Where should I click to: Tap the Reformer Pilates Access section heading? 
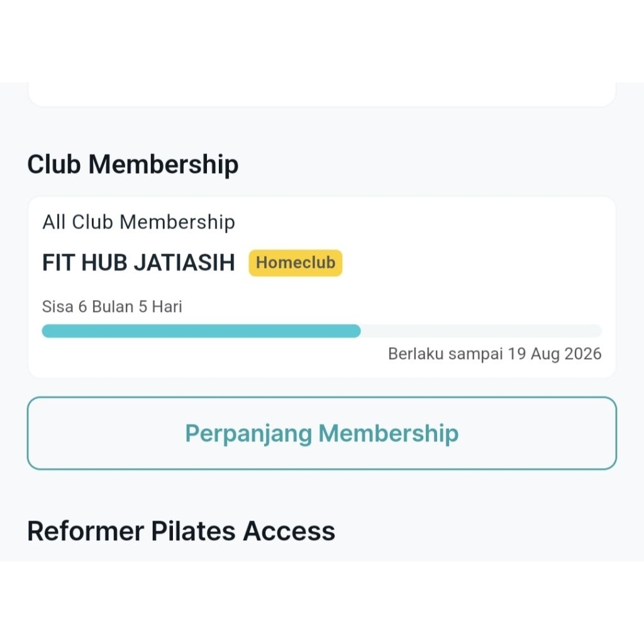coord(181,531)
